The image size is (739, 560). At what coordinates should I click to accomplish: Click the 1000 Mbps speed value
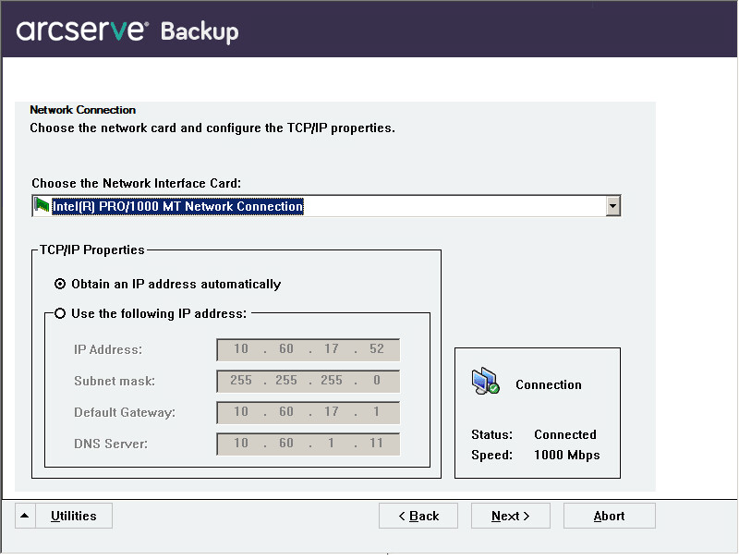click(566, 455)
